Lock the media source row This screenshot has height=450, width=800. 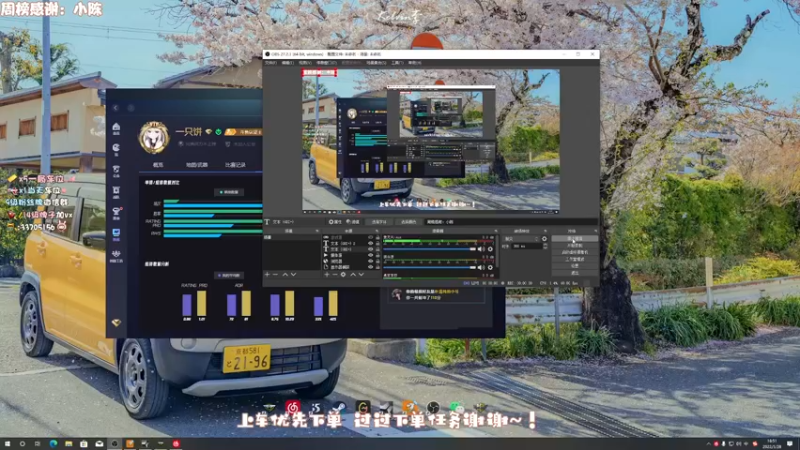(x=378, y=255)
